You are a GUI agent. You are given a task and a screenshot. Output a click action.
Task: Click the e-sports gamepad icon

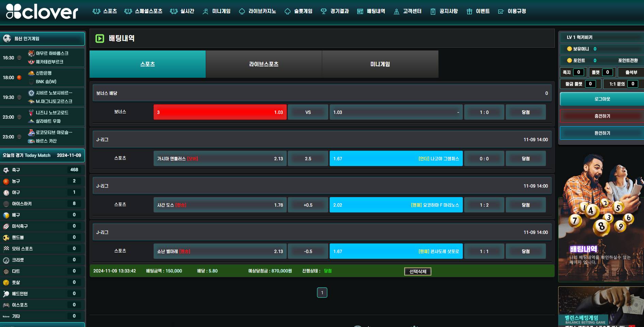pos(6,305)
